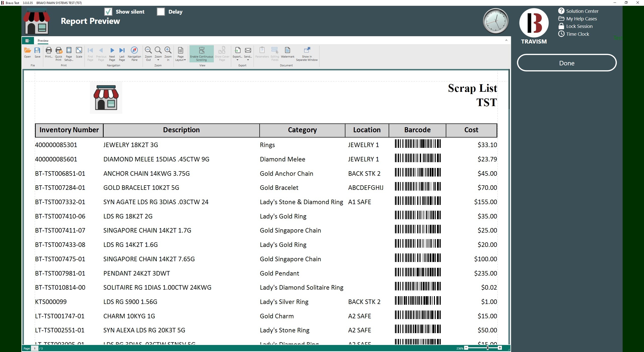Increase zoom with the plus button
644x352 pixels.
[x=500, y=348]
